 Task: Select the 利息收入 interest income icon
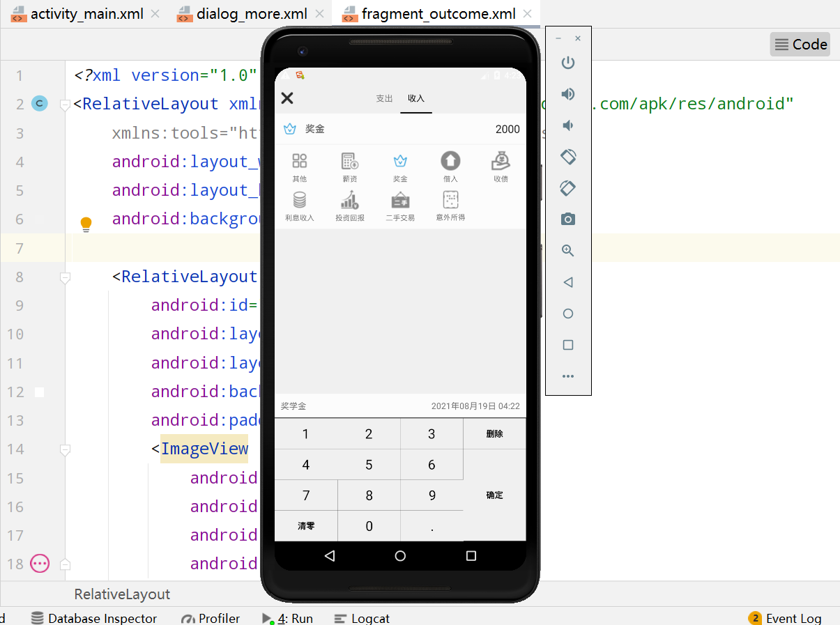click(x=300, y=200)
